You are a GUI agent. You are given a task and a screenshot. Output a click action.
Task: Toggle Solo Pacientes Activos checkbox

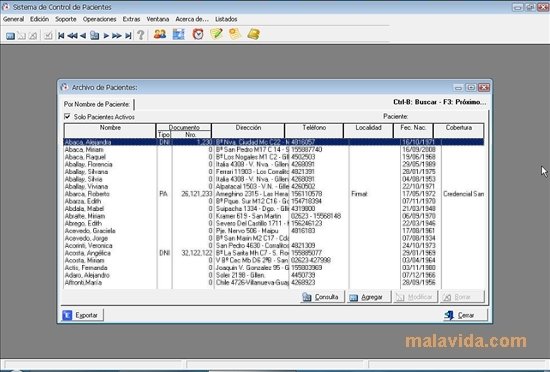pyautogui.click(x=67, y=116)
